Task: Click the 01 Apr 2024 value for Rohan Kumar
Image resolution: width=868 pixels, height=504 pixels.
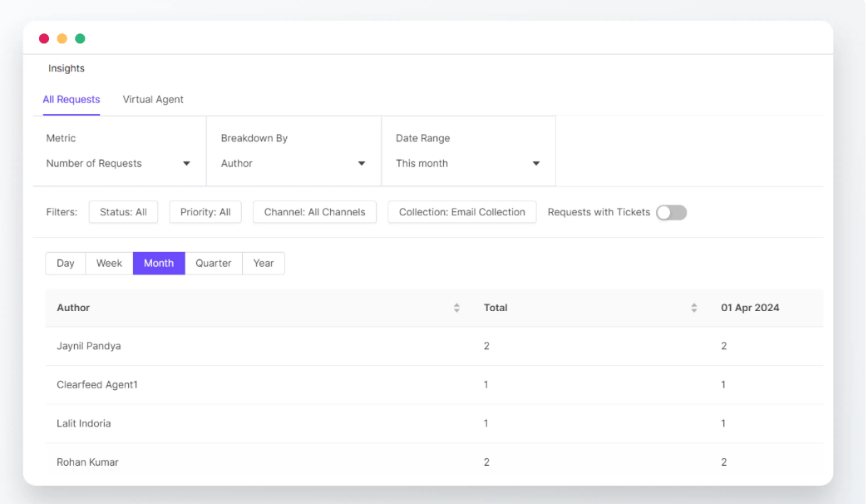Action: 724,462
